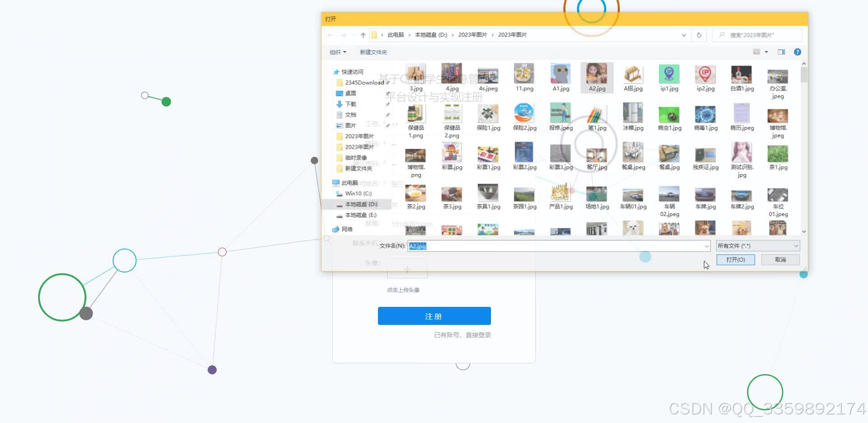The height and width of the screenshot is (423, 868).
Task: Open the 组织 menu
Action: (338, 52)
